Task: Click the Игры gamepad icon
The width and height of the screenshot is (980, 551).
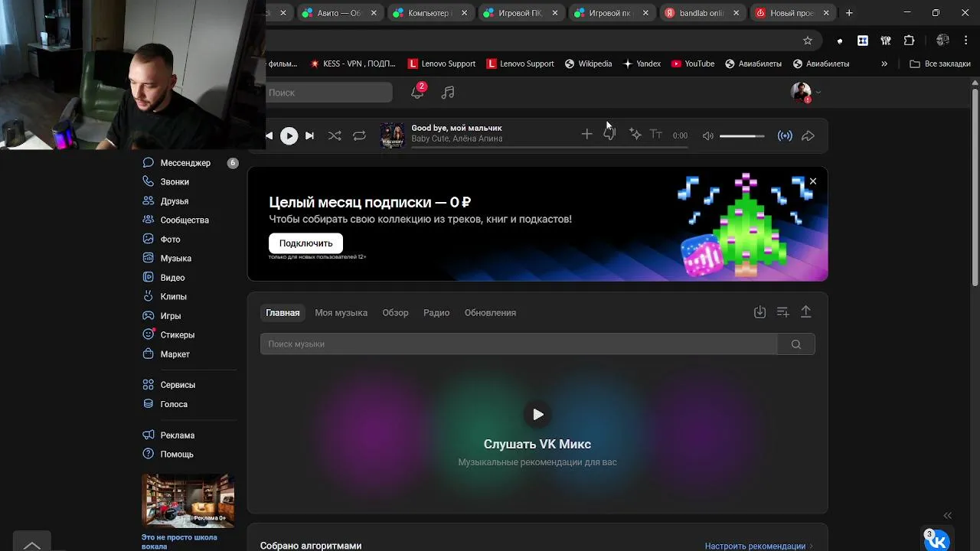Action: [x=149, y=315]
